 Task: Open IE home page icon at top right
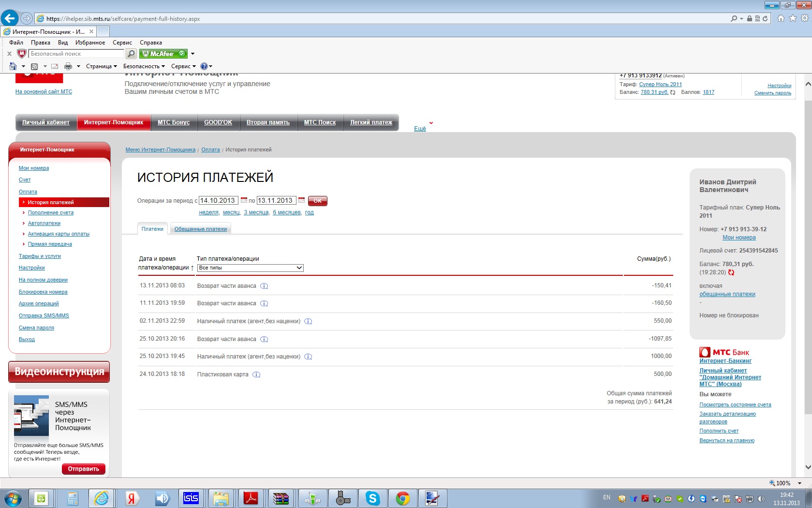(781, 18)
